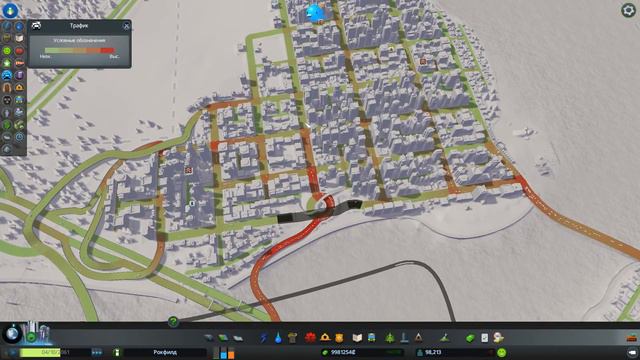
Task: Open the Districts tool menu
Action: click(x=238, y=338)
